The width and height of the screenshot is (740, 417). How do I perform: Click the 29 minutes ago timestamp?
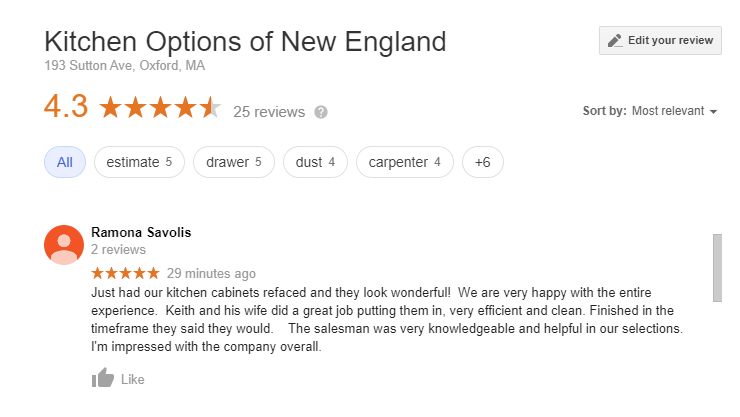[x=211, y=273]
